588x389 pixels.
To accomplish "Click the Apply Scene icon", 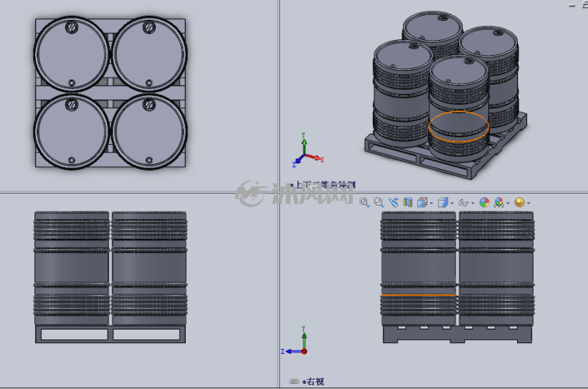I will click(x=499, y=202).
